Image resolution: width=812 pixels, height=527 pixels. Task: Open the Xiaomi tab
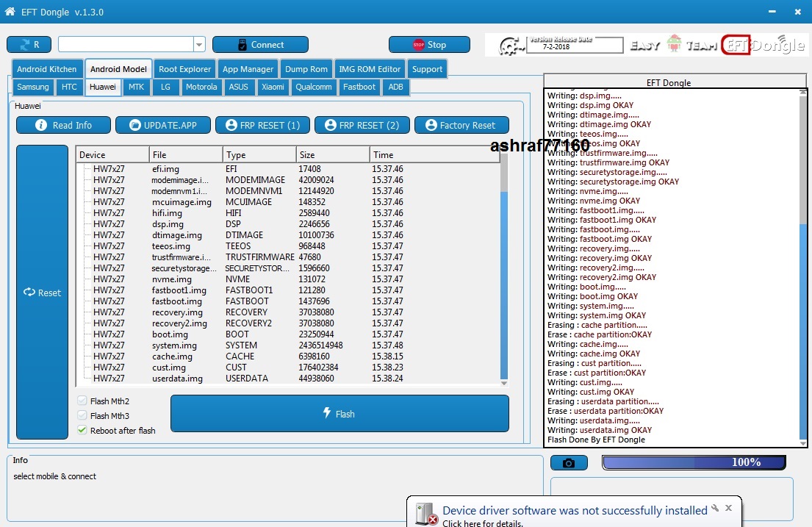(x=273, y=87)
